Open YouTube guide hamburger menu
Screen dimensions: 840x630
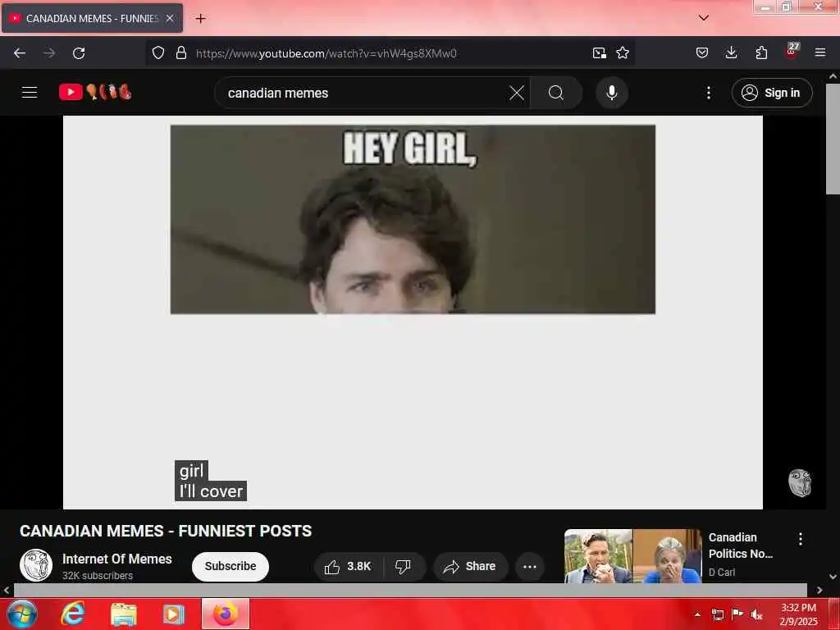point(30,92)
